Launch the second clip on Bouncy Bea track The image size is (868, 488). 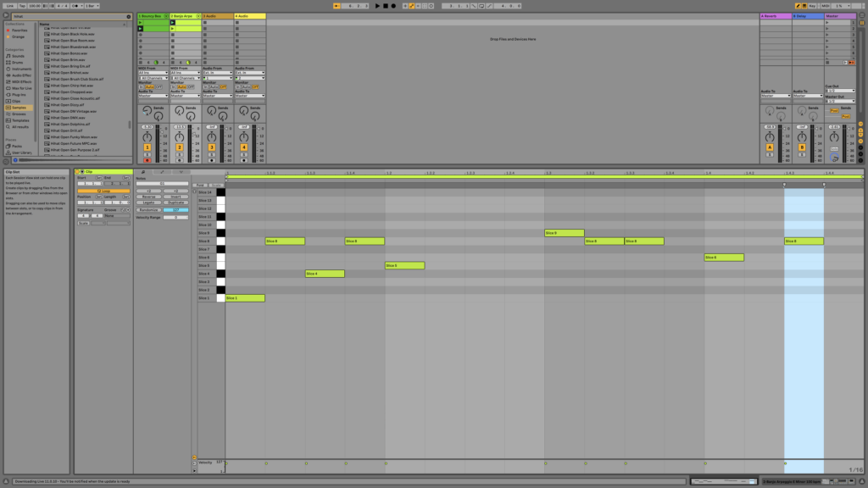coord(141,28)
